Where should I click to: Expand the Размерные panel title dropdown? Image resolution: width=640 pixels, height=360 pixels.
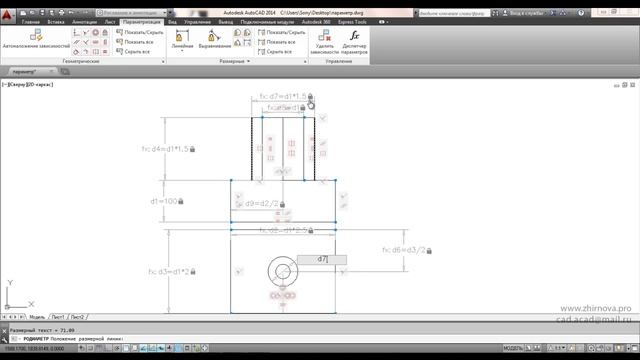[235, 61]
